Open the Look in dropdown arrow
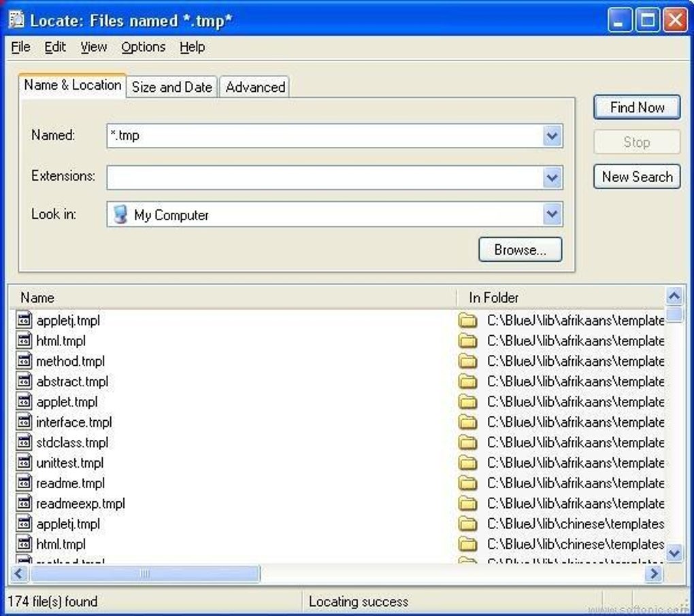Viewport: 694px width, 616px height. point(552,214)
